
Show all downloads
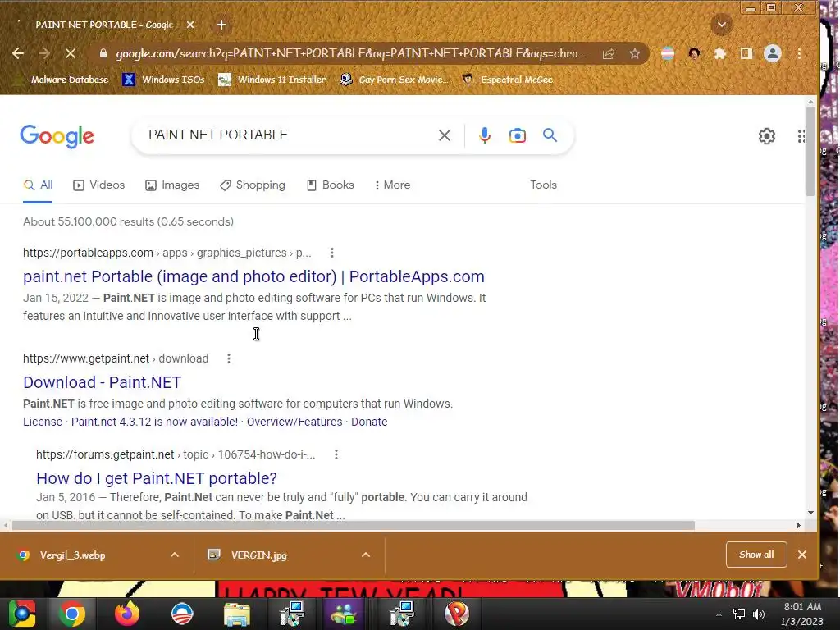point(756,555)
